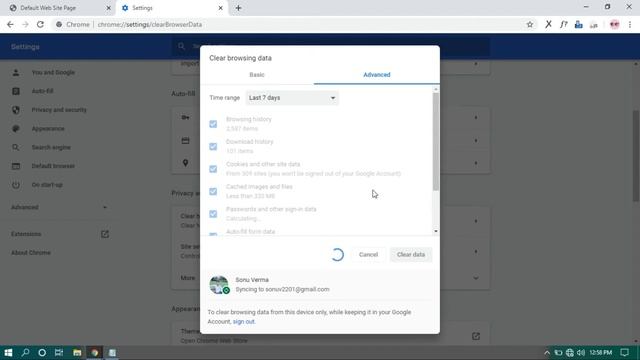Open Site settings row arrow
Viewport: 640px width, 360px height.
pyautogui.click(x=476, y=251)
